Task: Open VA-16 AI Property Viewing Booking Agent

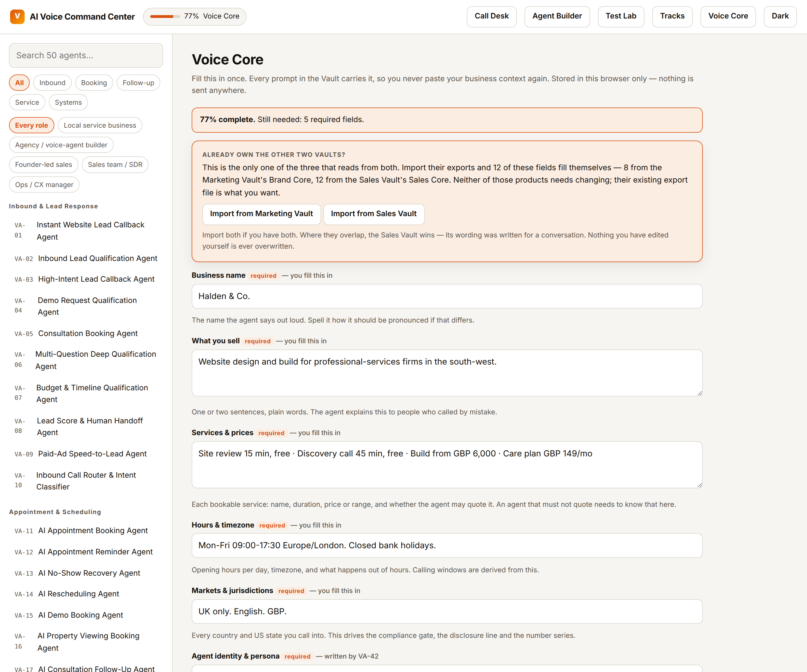Action: click(x=86, y=642)
